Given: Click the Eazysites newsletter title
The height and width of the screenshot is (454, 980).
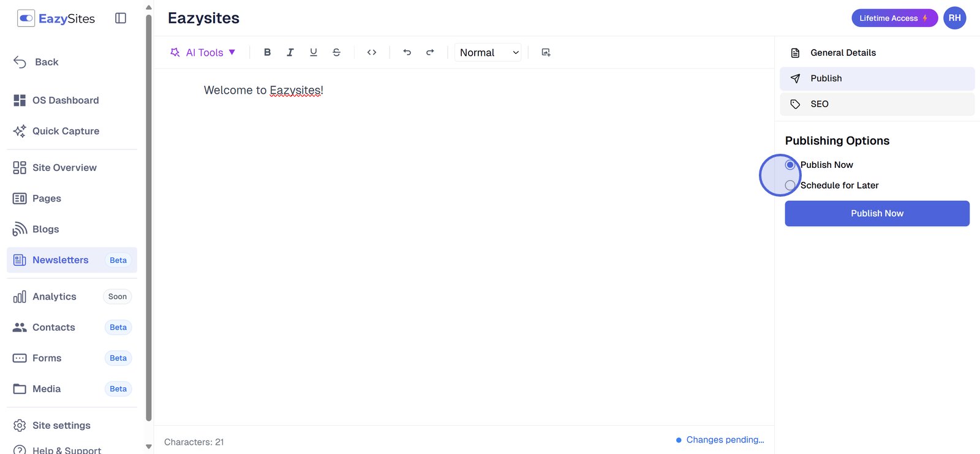Looking at the screenshot, I should point(203,18).
